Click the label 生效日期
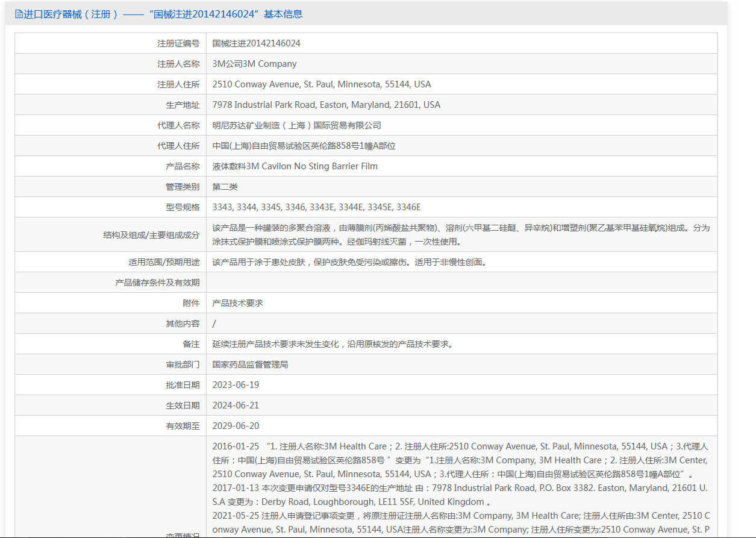Viewport: 756px width, 538px height. [x=183, y=405]
